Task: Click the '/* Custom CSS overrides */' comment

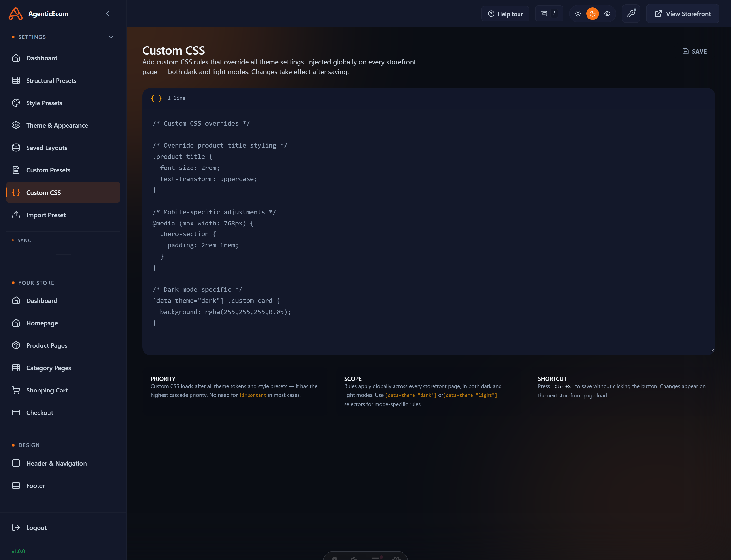Action: coord(201,123)
